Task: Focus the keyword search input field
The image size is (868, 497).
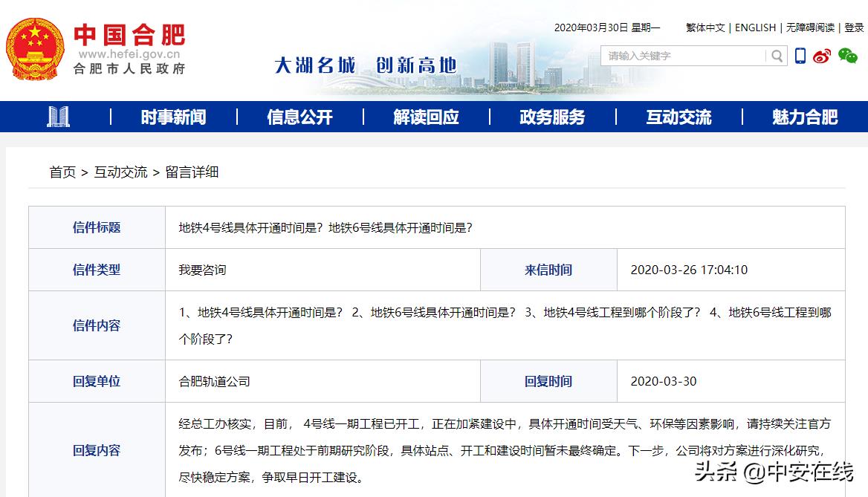Action: point(684,56)
